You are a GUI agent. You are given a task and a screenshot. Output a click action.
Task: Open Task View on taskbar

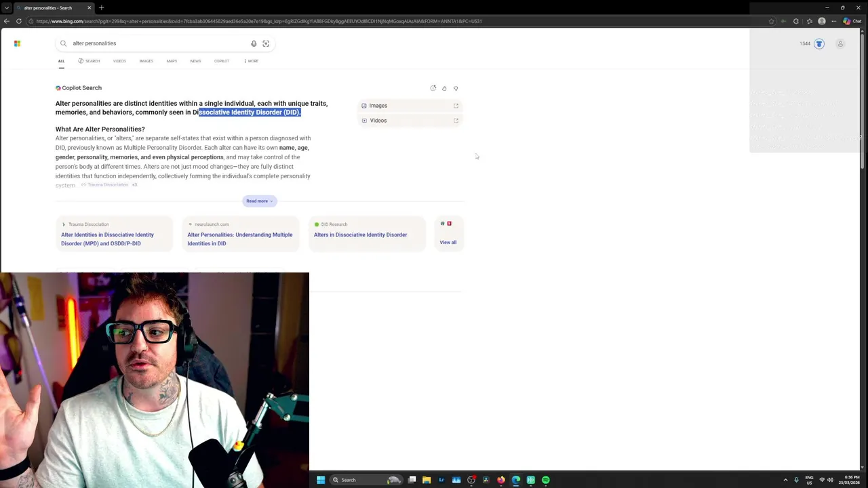point(412,480)
